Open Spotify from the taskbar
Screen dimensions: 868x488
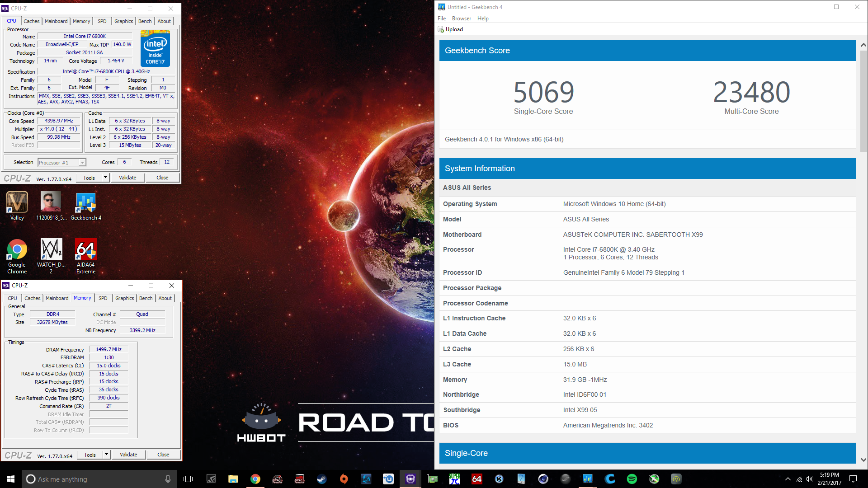pyautogui.click(x=632, y=479)
